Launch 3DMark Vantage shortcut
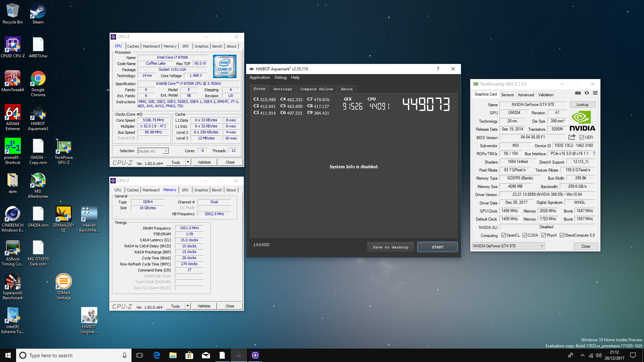644x362 pixels. click(x=63, y=287)
